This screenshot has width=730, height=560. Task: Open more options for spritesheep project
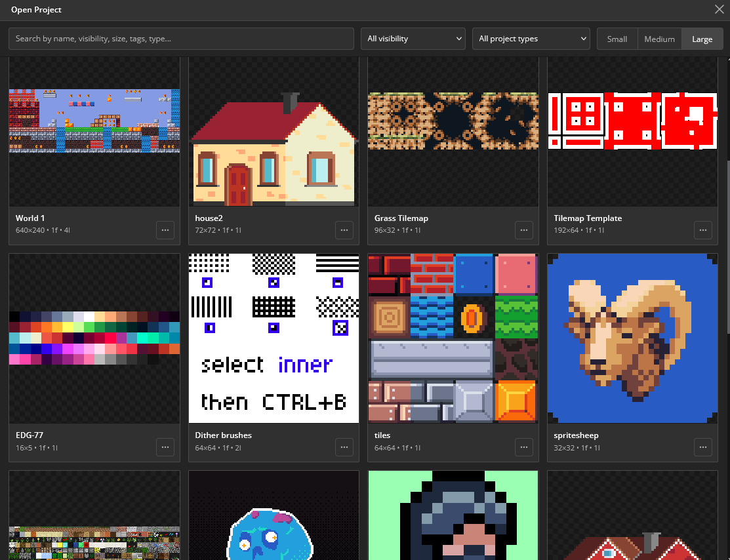(x=703, y=447)
